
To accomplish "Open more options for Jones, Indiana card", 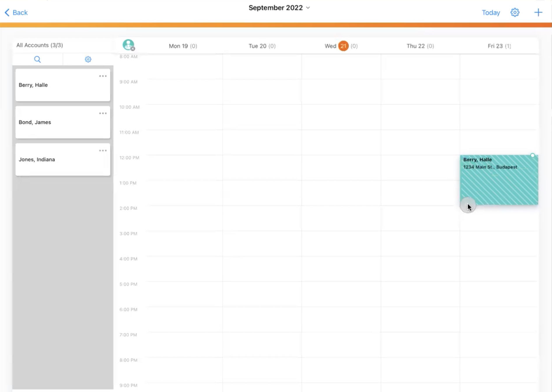I will pyautogui.click(x=103, y=151).
